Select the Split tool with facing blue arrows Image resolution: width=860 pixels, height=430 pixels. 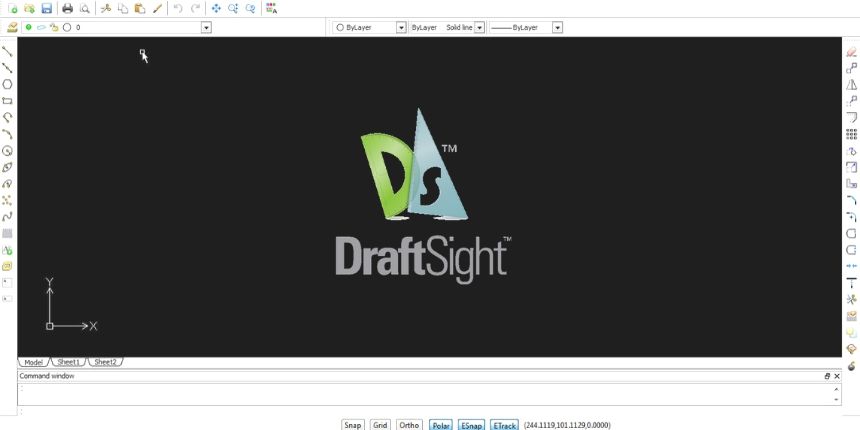(851, 266)
